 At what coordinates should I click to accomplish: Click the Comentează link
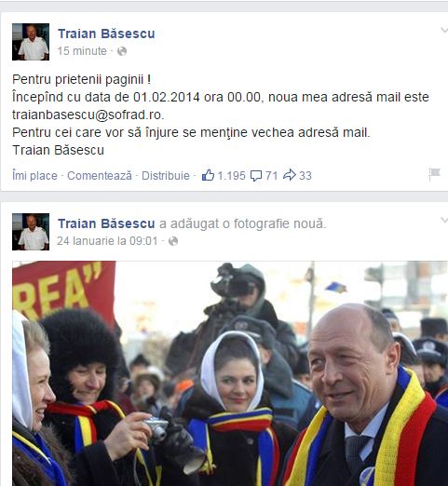coord(100,176)
